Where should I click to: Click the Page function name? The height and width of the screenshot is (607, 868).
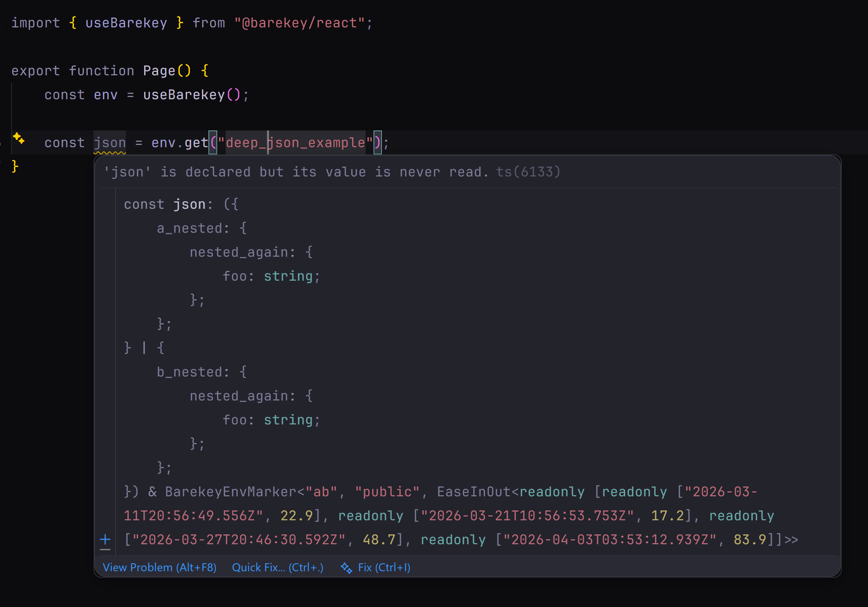click(x=159, y=71)
